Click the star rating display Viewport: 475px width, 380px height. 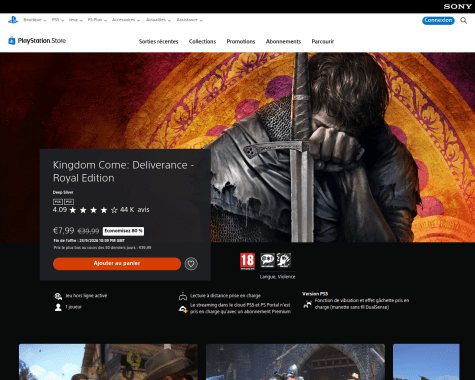(93, 210)
